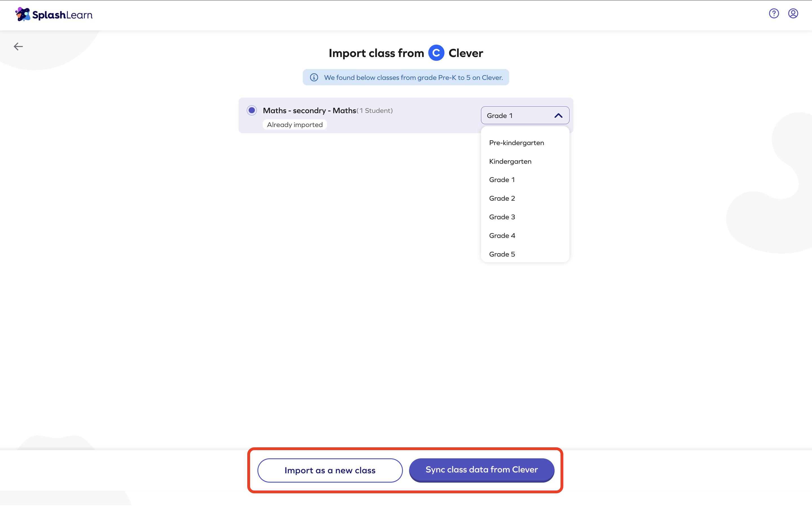Click the Import class from heading

(x=376, y=53)
